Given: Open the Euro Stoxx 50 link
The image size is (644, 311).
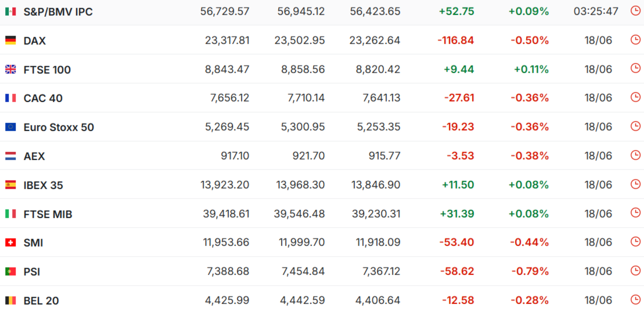Looking at the screenshot, I should pyautogui.click(x=59, y=128).
